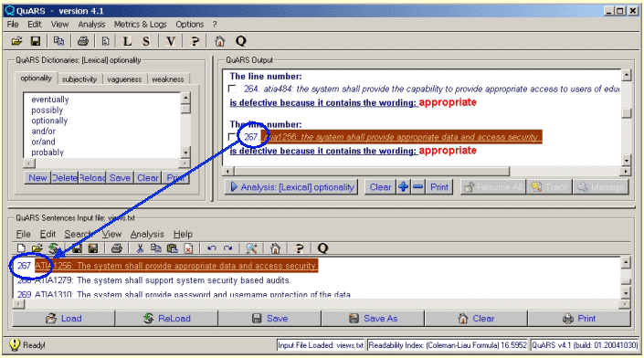
Task: Undo last edit with undo arrow
Action: coord(212,248)
